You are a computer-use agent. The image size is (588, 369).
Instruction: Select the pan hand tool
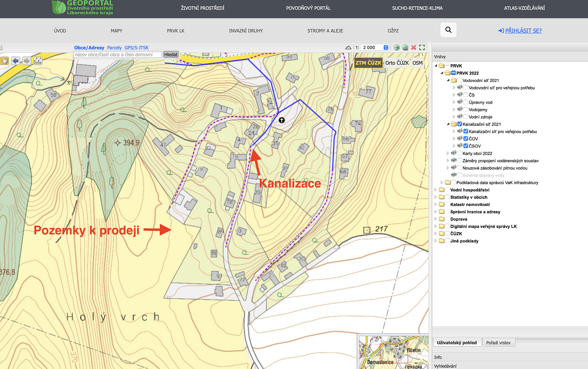click(x=5, y=61)
